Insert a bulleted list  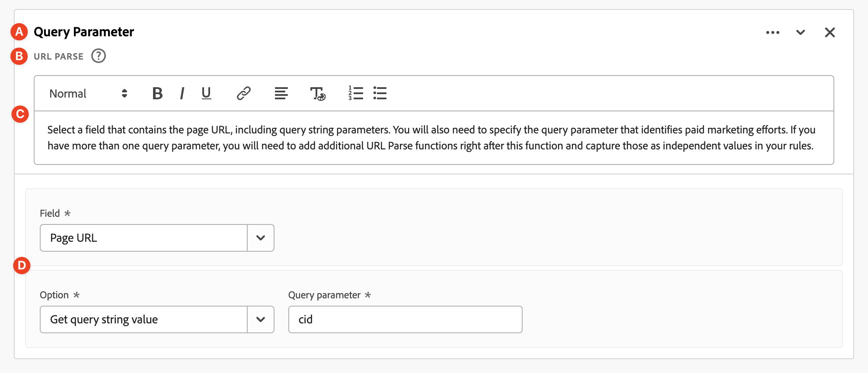[x=380, y=93]
